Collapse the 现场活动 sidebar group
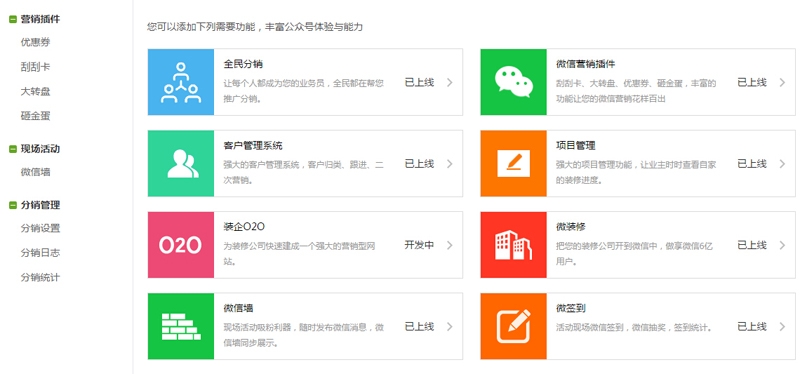 [x=13, y=149]
